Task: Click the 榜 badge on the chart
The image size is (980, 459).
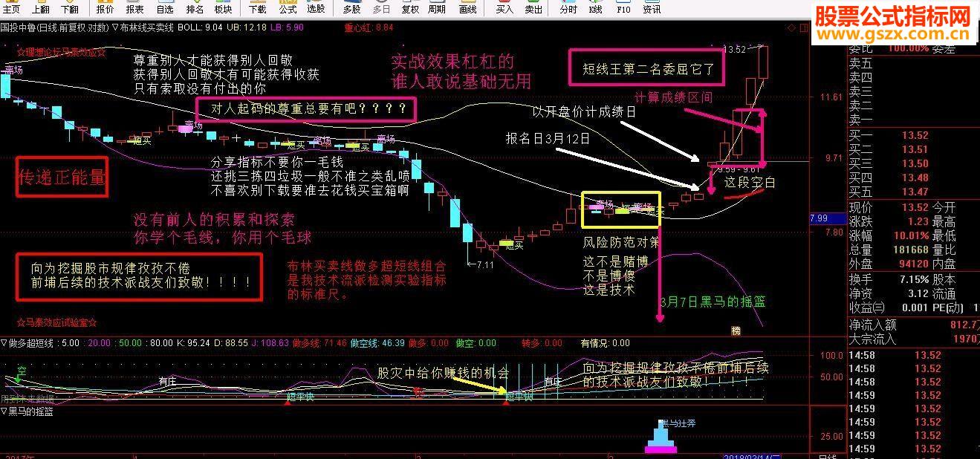Action: pos(736,331)
